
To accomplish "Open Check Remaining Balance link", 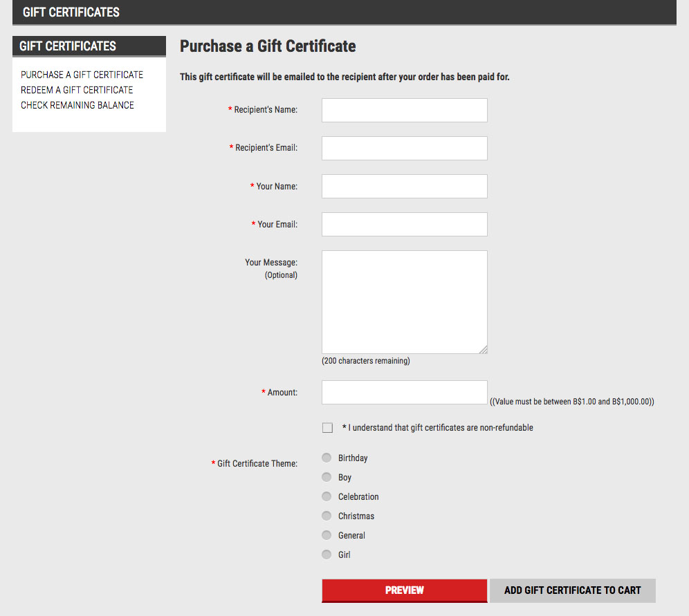I will (x=77, y=105).
